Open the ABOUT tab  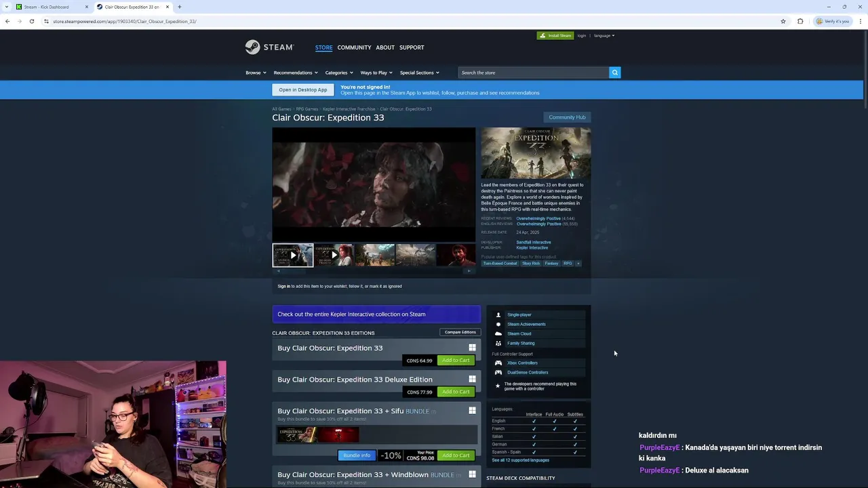click(x=385, y=47)
